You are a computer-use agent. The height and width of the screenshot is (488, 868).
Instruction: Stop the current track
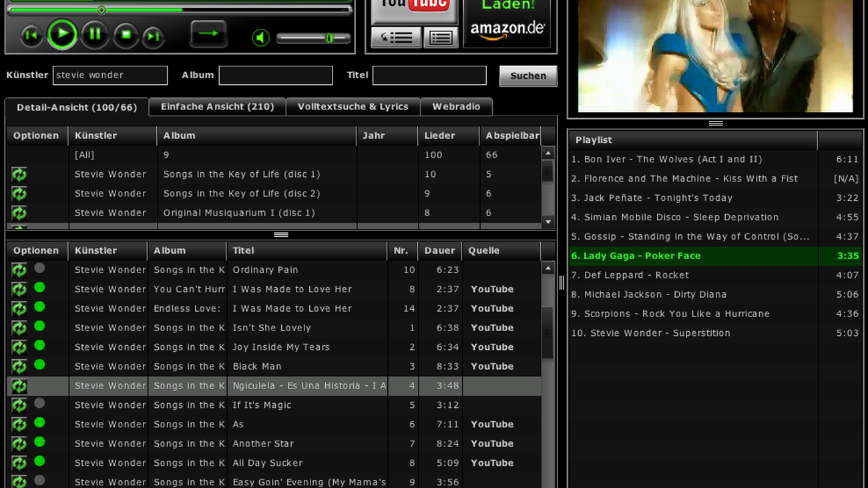(125, 35)
